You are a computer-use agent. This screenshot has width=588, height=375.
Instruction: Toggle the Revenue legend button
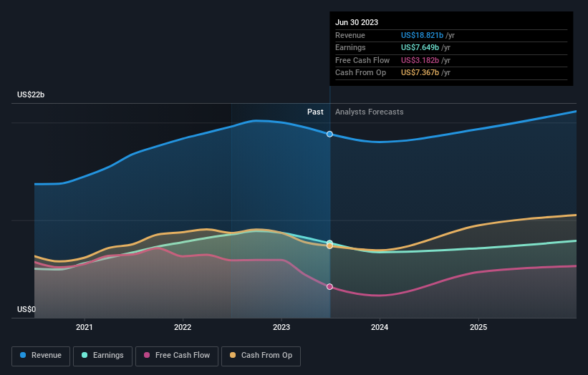pyautogui.click(x=41, y=356)
